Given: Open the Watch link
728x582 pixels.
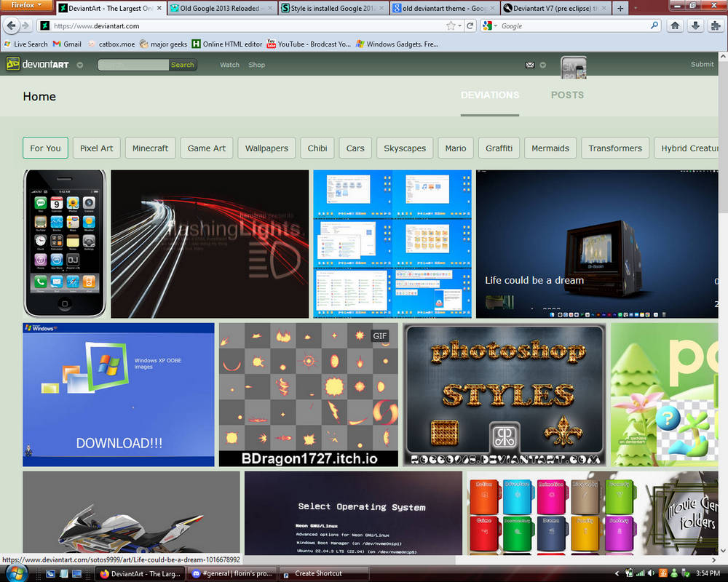Looking at the screenshot, I should point(229,65).
